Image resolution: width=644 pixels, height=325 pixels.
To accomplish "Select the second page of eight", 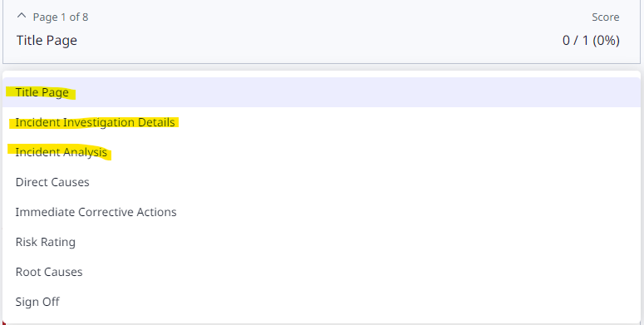I will pyautogui.click(x=322, y=122).
